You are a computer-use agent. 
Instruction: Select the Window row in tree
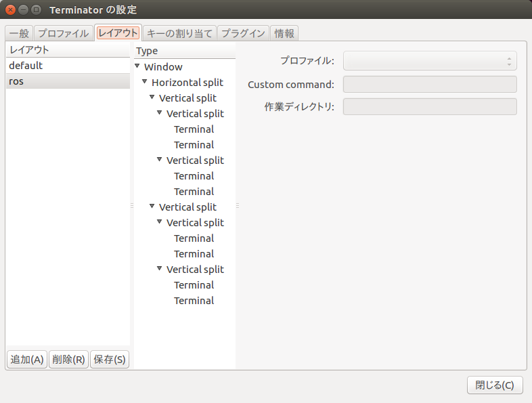[x=185, y=67]
